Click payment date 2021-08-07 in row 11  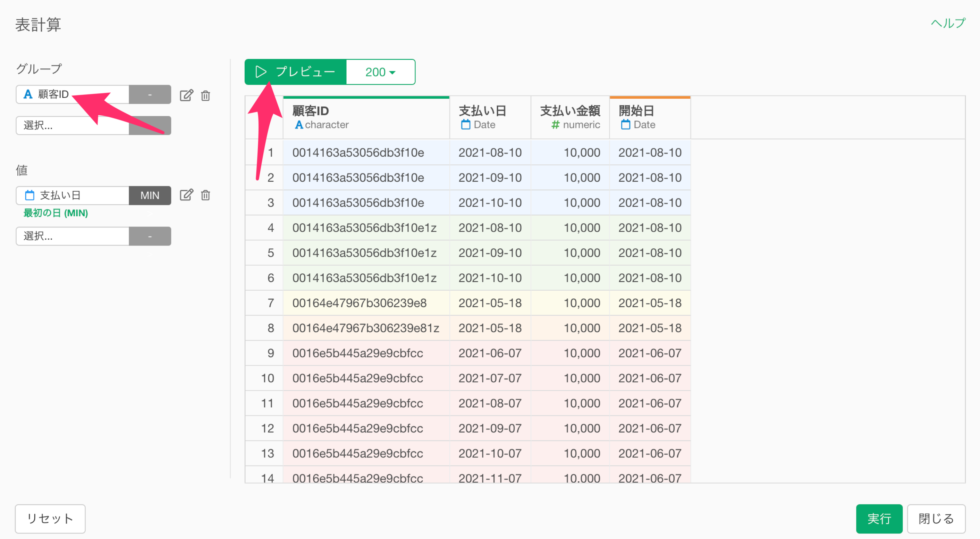coord(490,404)
